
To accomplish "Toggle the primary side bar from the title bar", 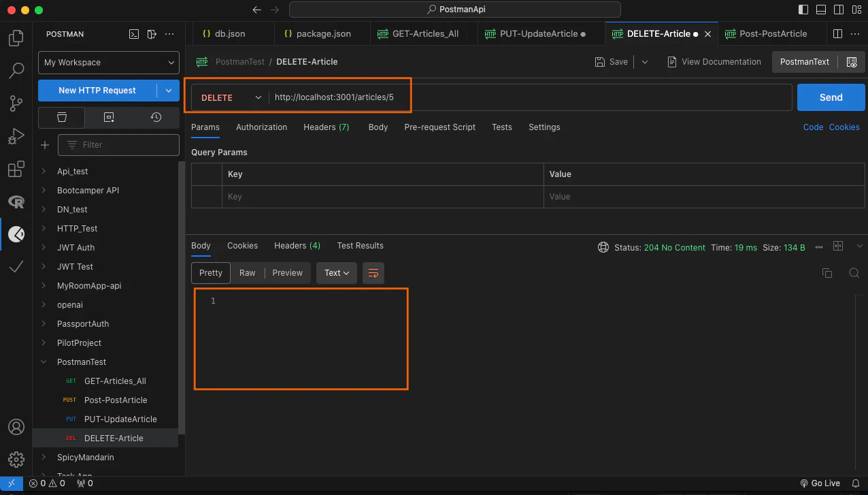I will tap(803, 10).
